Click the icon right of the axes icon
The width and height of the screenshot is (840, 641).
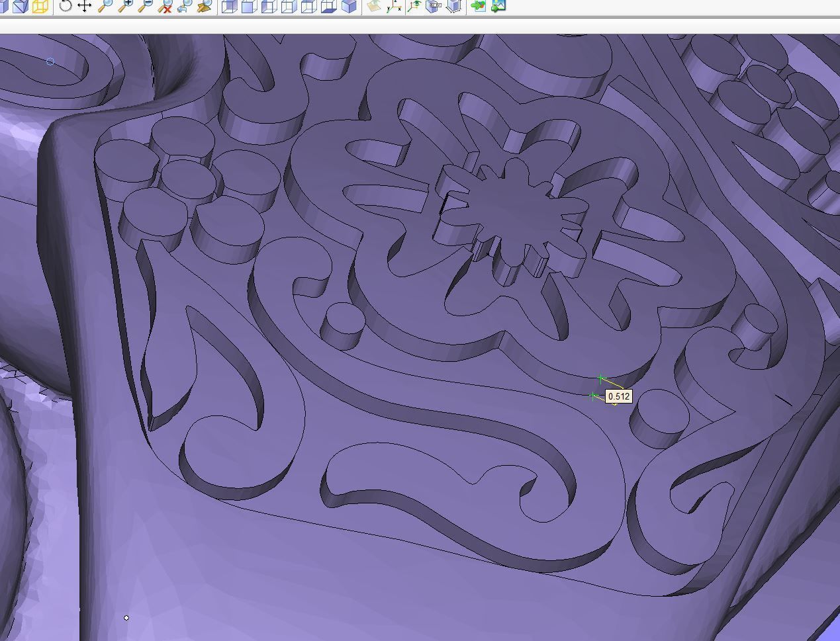(x=414, y=7)
